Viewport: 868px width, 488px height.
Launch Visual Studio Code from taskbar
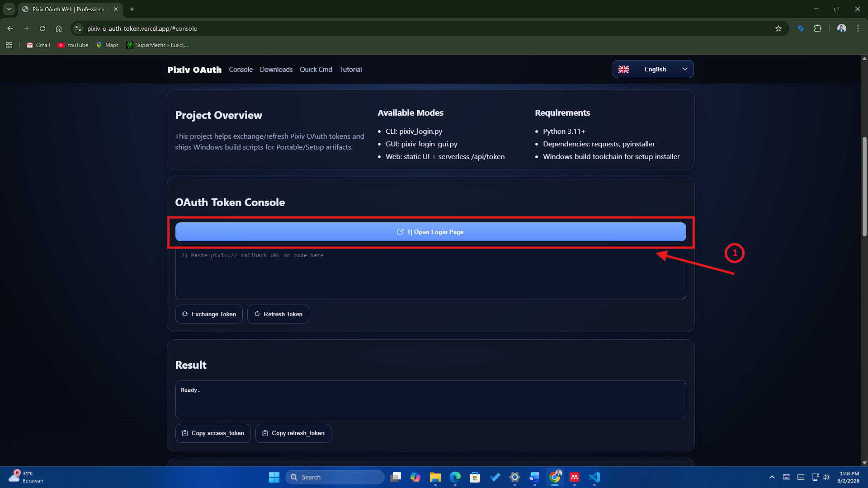594,477
